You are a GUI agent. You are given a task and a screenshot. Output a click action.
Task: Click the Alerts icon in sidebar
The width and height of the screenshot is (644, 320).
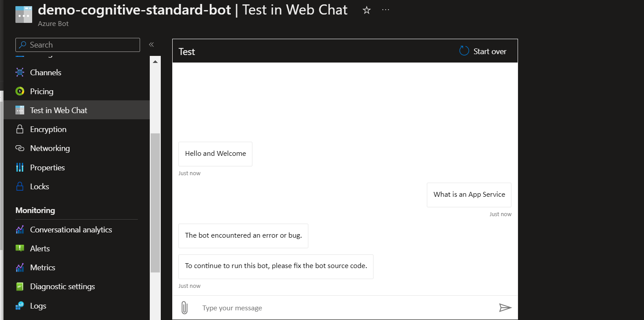(20, 248)
